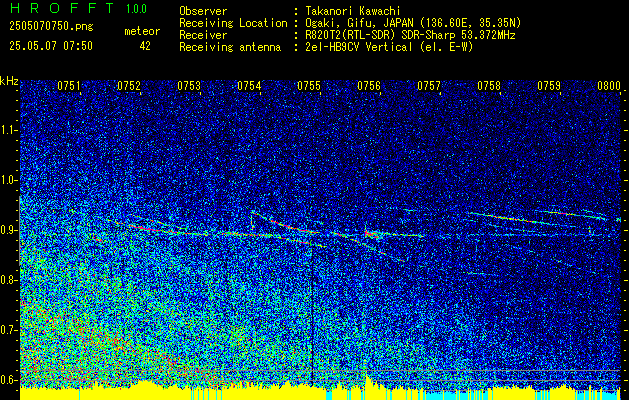The height and width of the screenshot is (400, 629).
Task: Click the meteor count 42
Action: (145, 46)
